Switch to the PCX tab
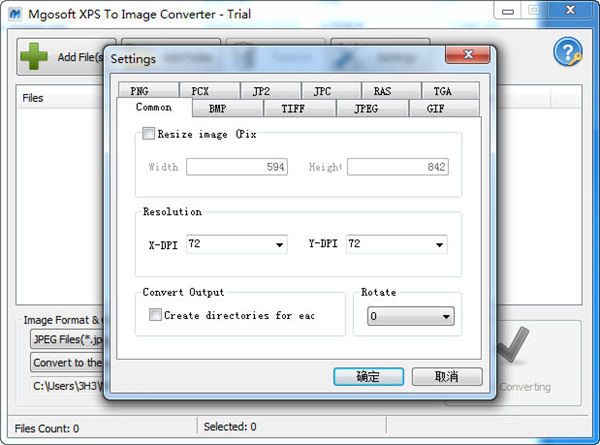This screenshot has height=445, width=600. pyautogui.click(x=209, y=91)
